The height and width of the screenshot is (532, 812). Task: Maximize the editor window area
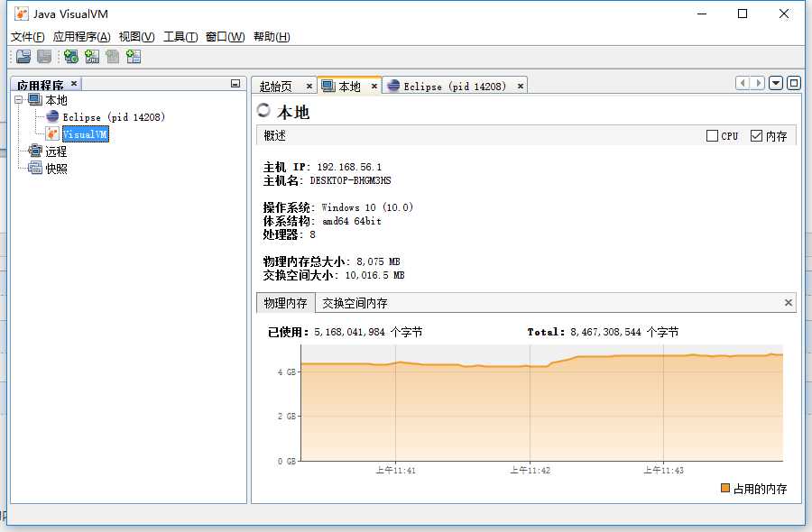pyautogui.click(x=794, y=83)
